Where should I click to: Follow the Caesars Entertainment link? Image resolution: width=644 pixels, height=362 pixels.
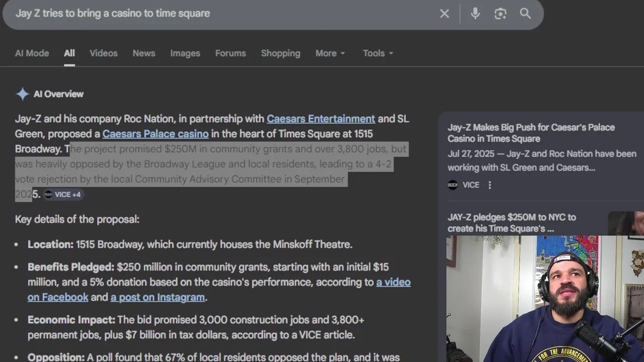(x=321, y=119)
